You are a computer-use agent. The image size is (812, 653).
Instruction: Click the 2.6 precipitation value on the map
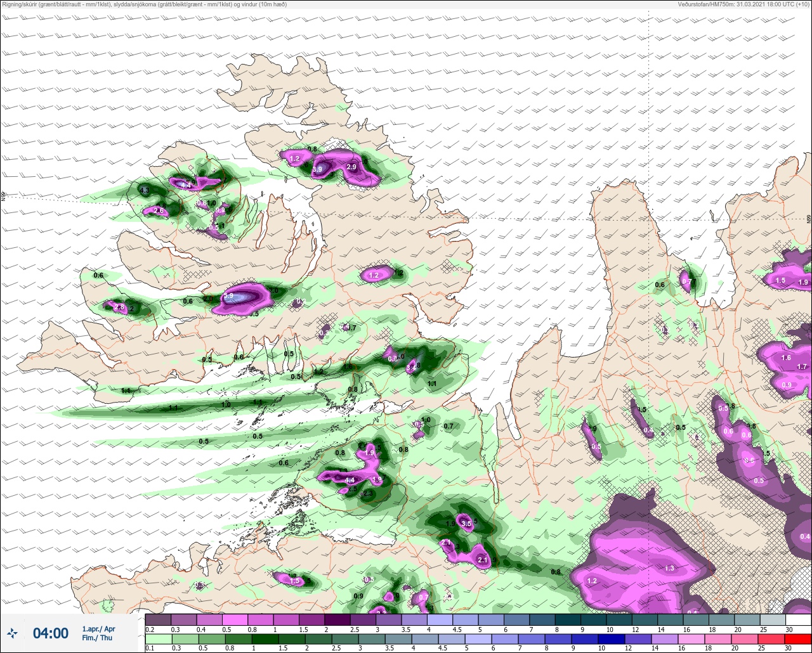pyautogui.click(x=159, y=211)
